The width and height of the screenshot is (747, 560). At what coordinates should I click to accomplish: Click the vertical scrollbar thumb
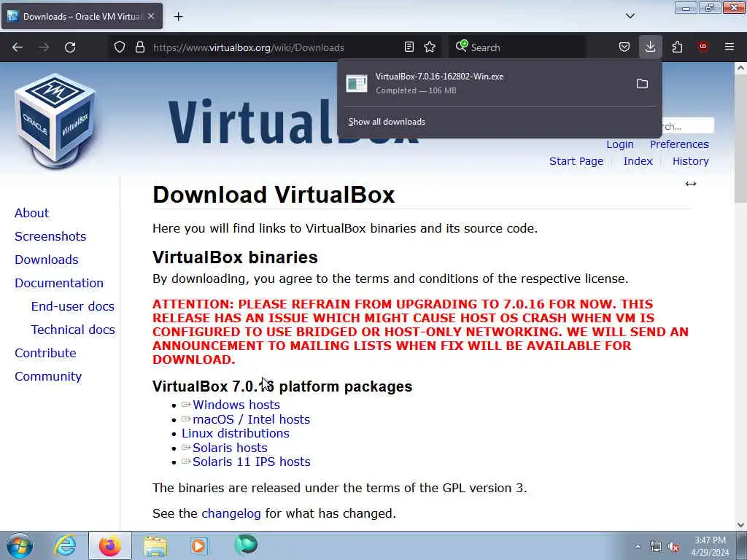741,138
